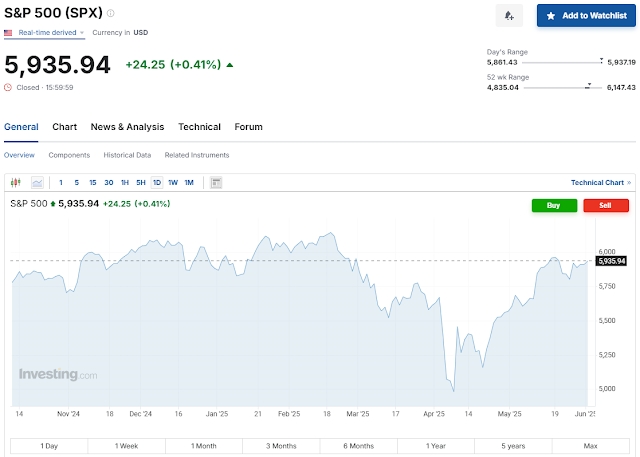This screenshot has width=640, height=457.
Task: Select the Overview sub-tab
Action: point(19,155)
